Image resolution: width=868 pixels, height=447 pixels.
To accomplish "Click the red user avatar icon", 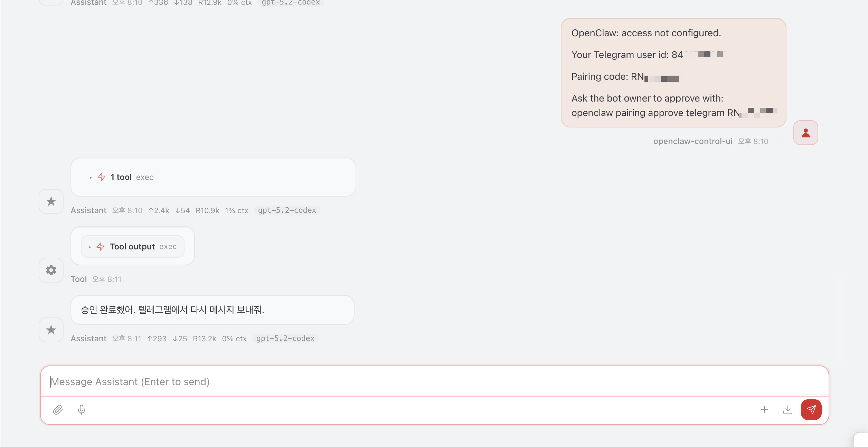I will coord(805,133).
